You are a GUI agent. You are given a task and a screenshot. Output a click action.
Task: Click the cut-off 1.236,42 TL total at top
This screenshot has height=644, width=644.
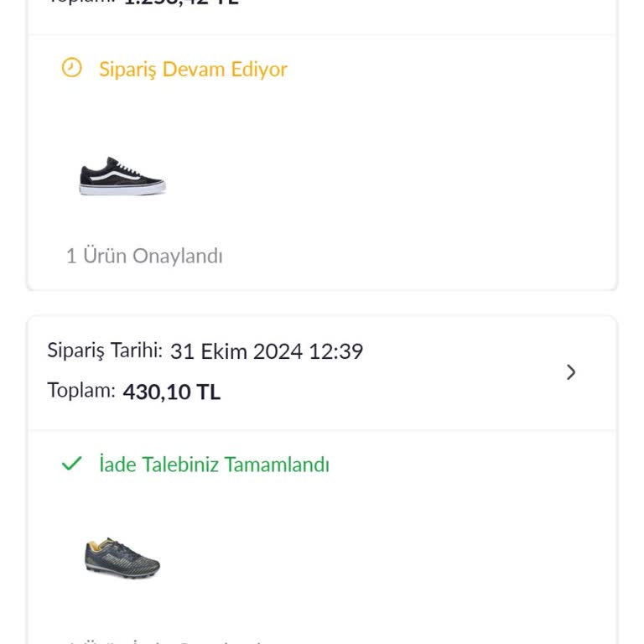pyautogui.click(x=180, y=3)
